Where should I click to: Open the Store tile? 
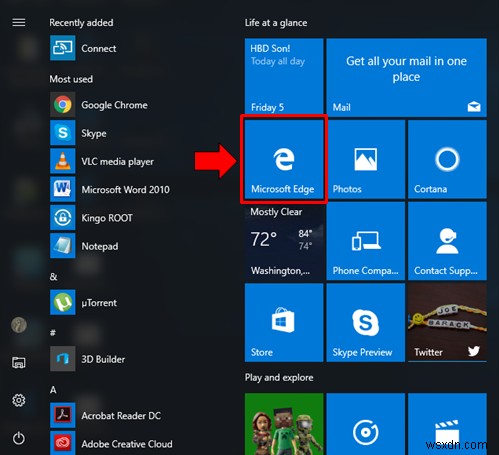pos(284,323)
